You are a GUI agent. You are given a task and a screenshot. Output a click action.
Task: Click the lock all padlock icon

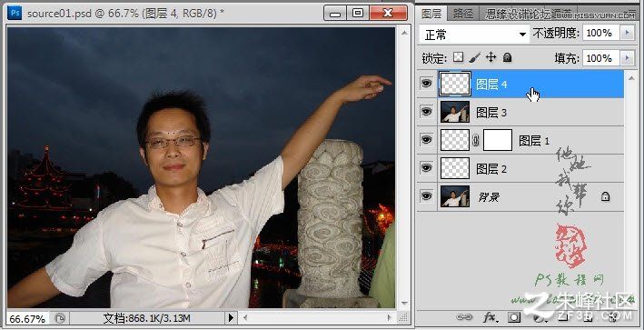[x=508, y=57]
